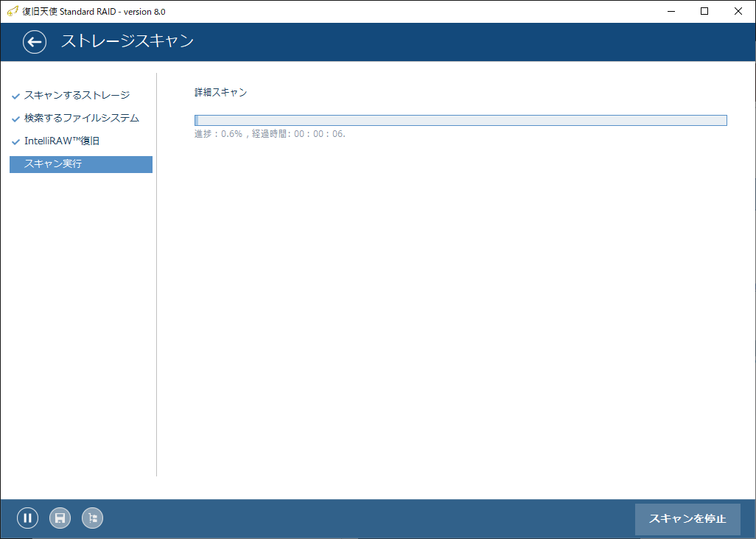Click the ストレージスキャン page title
The height and width of the screenshot is (539, 756).
tap(127, 41)
